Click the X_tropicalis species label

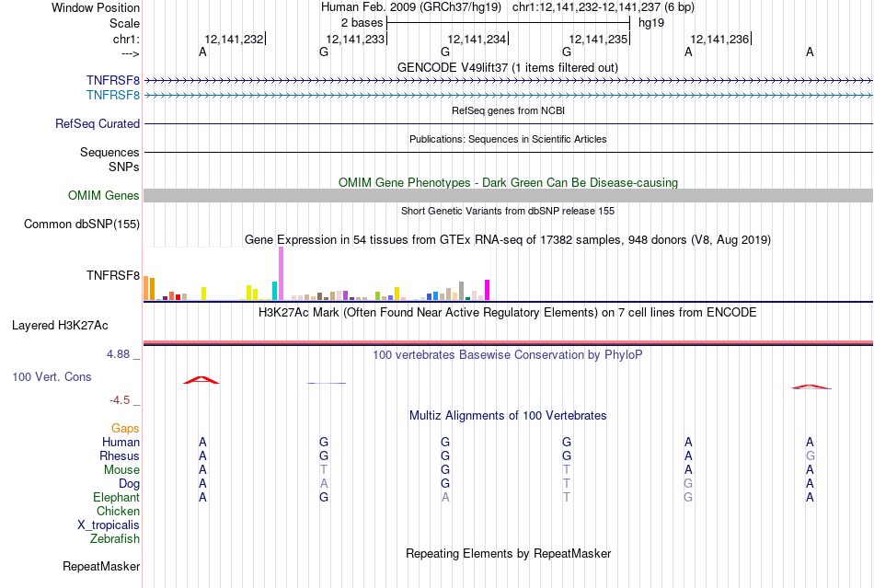click(109, 525)
